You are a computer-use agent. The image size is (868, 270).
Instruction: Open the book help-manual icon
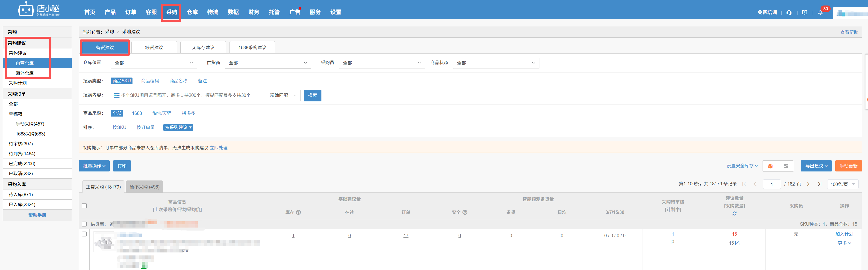point(805,12)
